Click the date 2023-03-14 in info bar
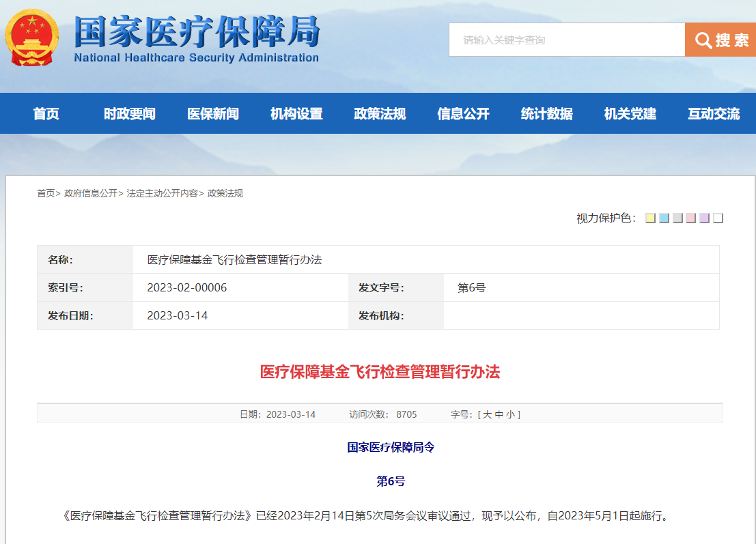The height and width of the screenshot is (544, 756). tap(291, 414)
